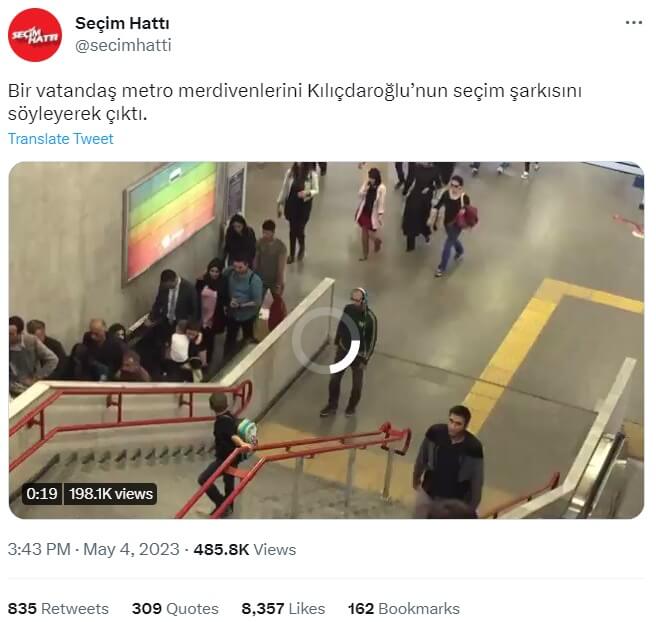View the 485.8K Views analytics
This screenshot has height=622, width=656.
pyautogui.click(x=245, y=549)
